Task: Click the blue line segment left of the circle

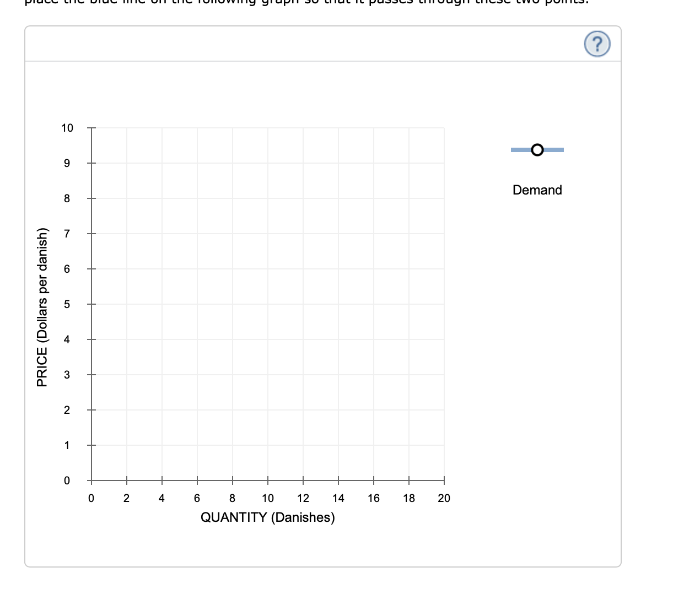Action: coord(521,149)
